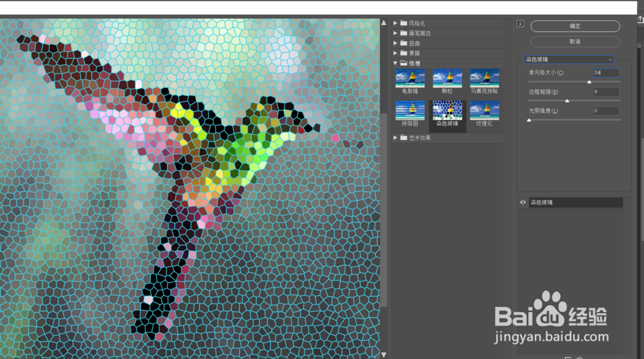Click the 光照强度 slider handle
644x359 pixels.
[x=529, y=120]
